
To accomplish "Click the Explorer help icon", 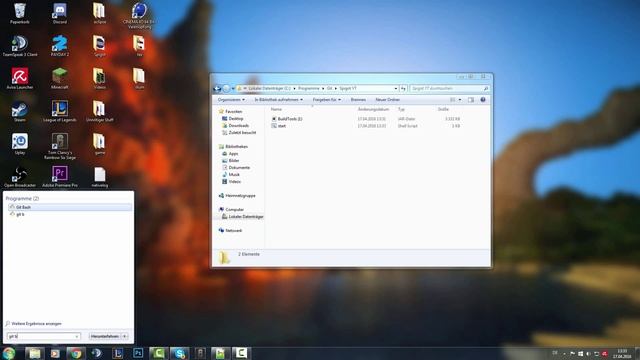I will pos(483,100).
